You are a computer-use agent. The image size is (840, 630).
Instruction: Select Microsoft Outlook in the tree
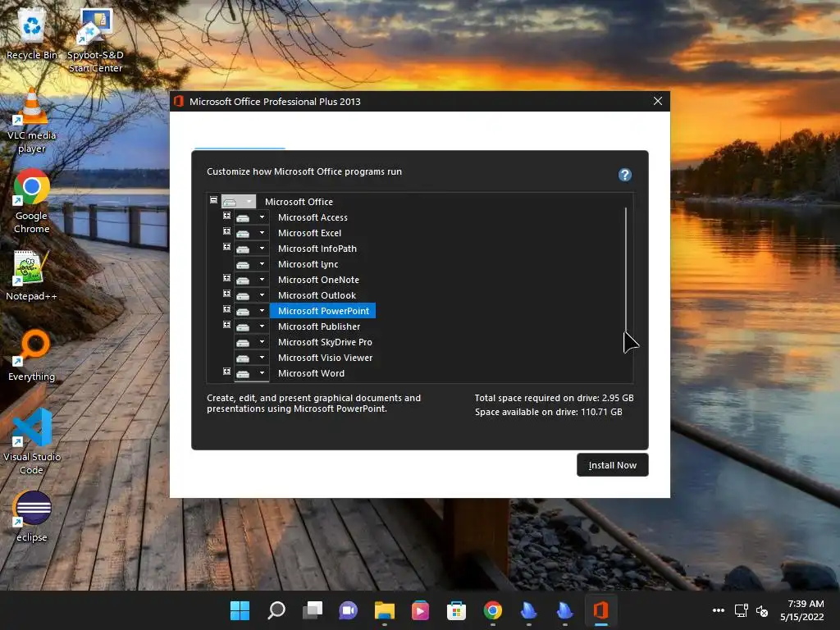[x=317, y=295]
